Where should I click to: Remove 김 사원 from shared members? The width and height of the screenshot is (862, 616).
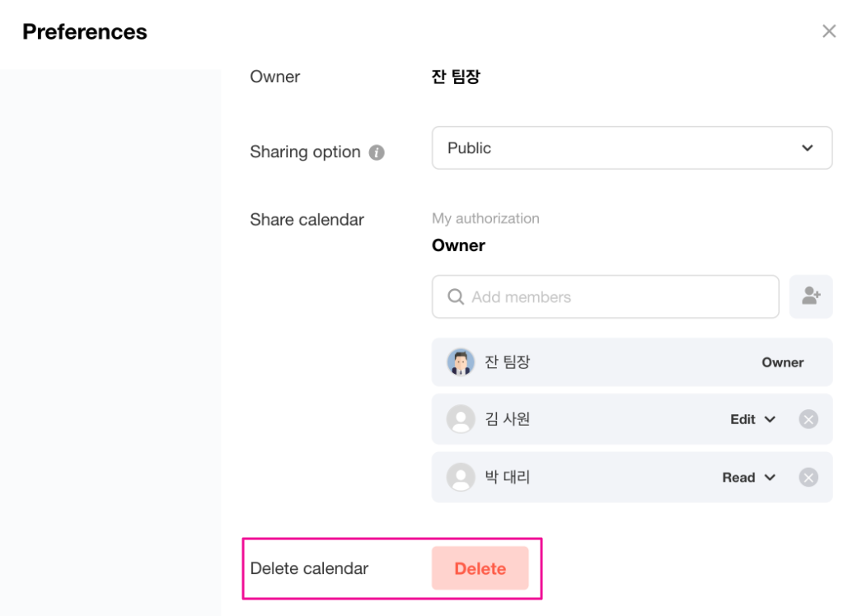[808, 419]
